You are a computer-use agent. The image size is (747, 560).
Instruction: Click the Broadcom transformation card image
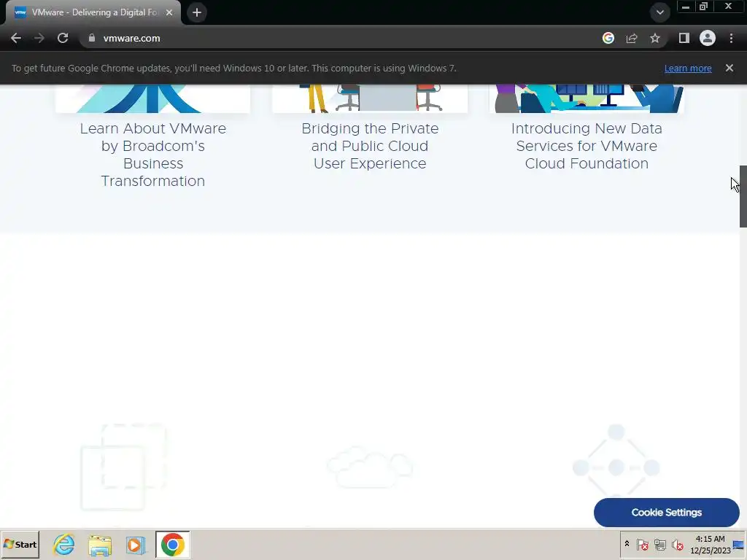pyautogui.click(x=153, y=98)
